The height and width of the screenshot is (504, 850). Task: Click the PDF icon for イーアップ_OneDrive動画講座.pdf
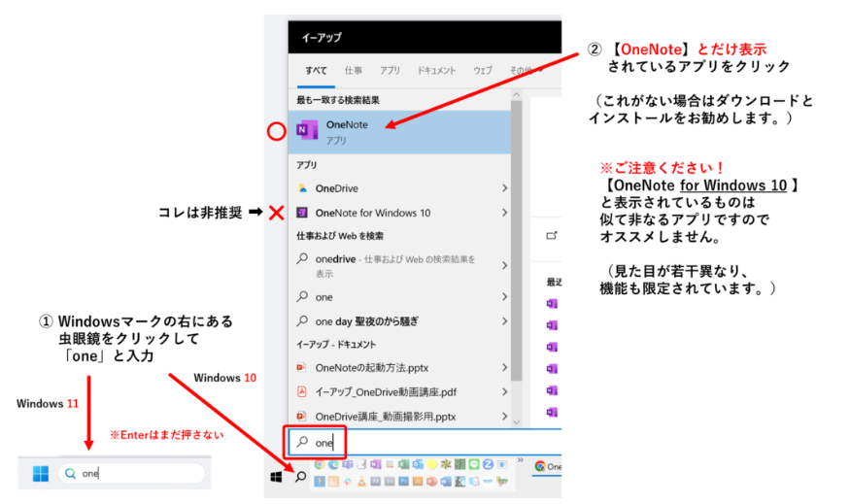click(303, 391)
